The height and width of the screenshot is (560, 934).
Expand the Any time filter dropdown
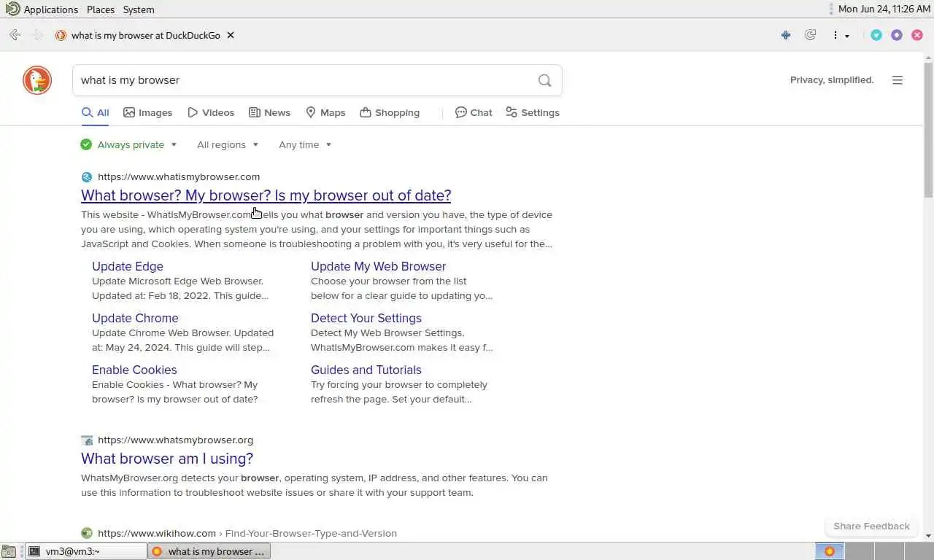305,144
